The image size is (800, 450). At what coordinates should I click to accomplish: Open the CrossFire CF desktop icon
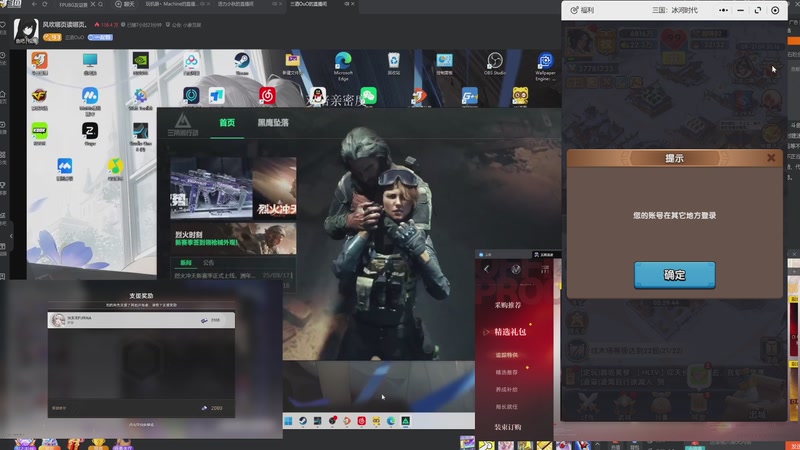click(x=39, y=98)
